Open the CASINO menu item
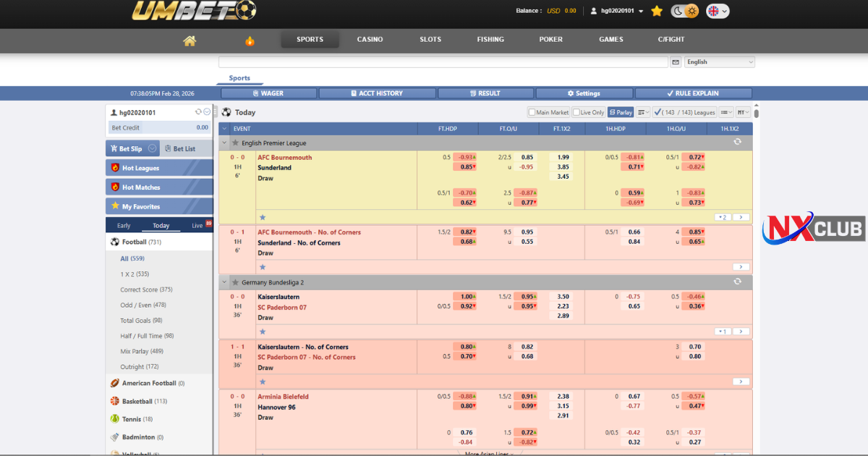Image resolution: width=868 pixels, height=456 pixels. click(370, 40)
